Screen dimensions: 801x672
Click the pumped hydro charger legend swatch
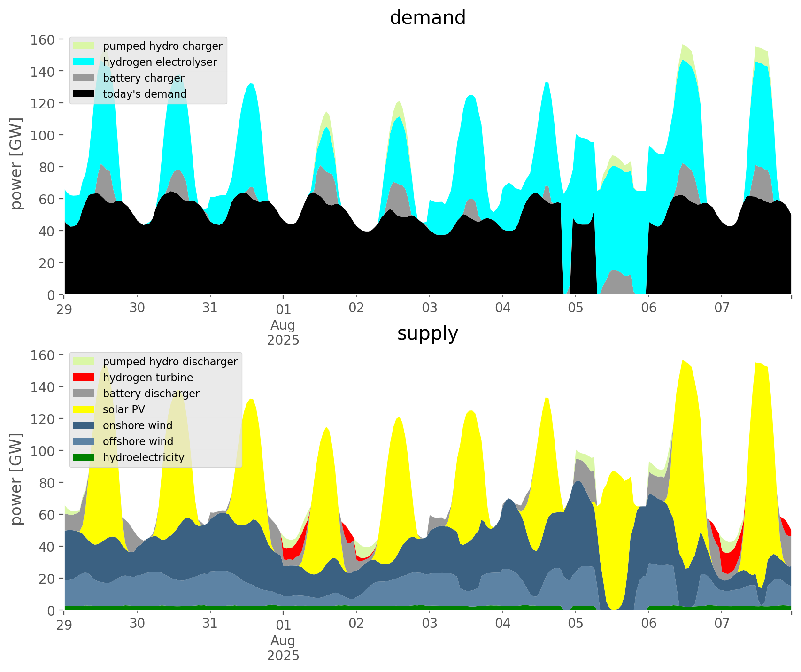85,46
